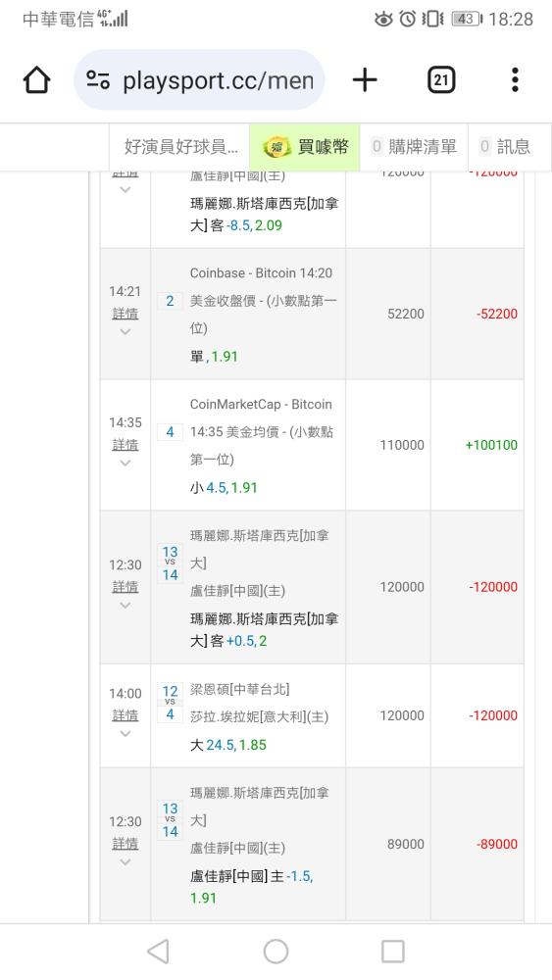Open the 買噱幣 tab
Image resolution: width=552 pixels, height=980 pixels.
pos(305,147)
